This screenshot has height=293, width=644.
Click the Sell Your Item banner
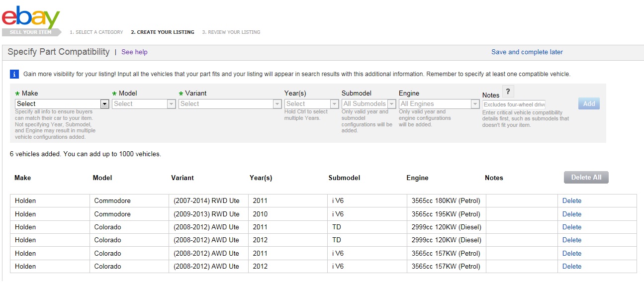31,32
